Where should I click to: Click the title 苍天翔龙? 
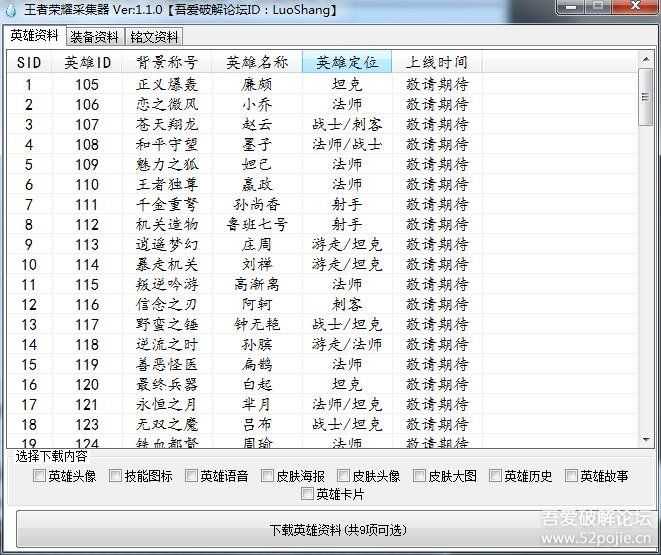click(167, 125)
